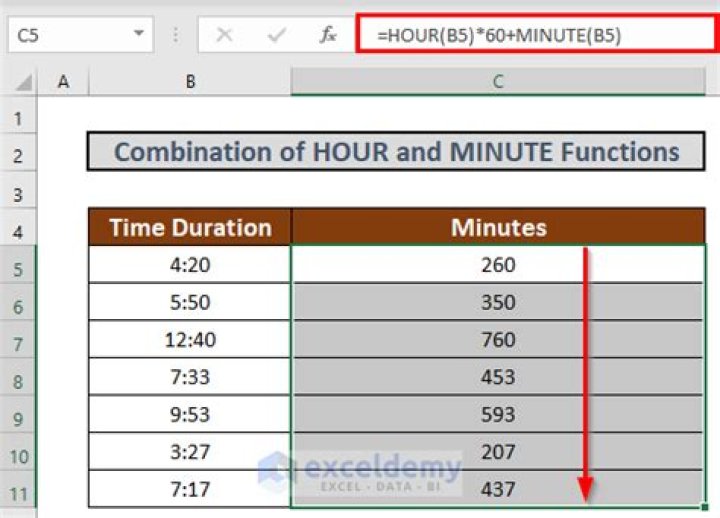
Task: Select column A header
Action: [x=64, y=83]
